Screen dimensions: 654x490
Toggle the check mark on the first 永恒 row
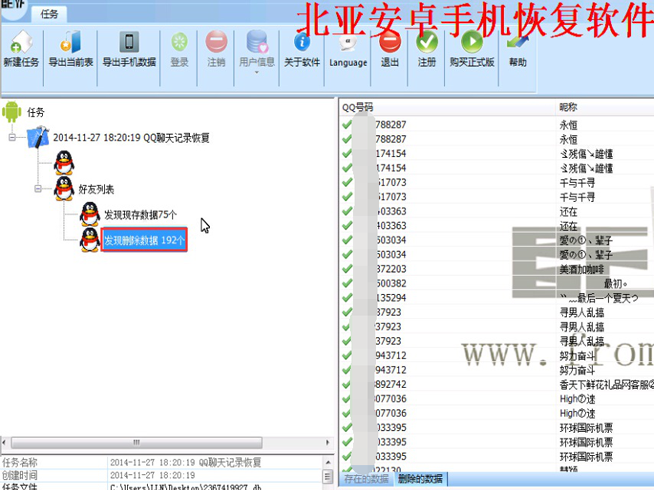click(347, 124)
